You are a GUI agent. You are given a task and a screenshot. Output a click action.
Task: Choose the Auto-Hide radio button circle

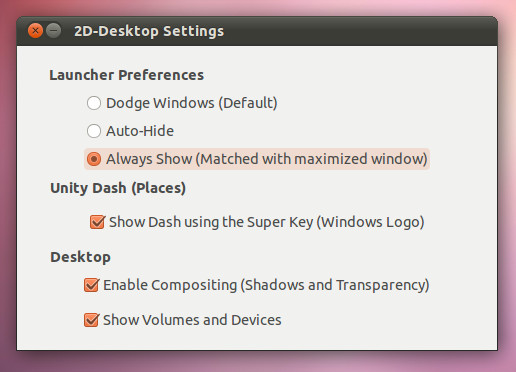94,131
